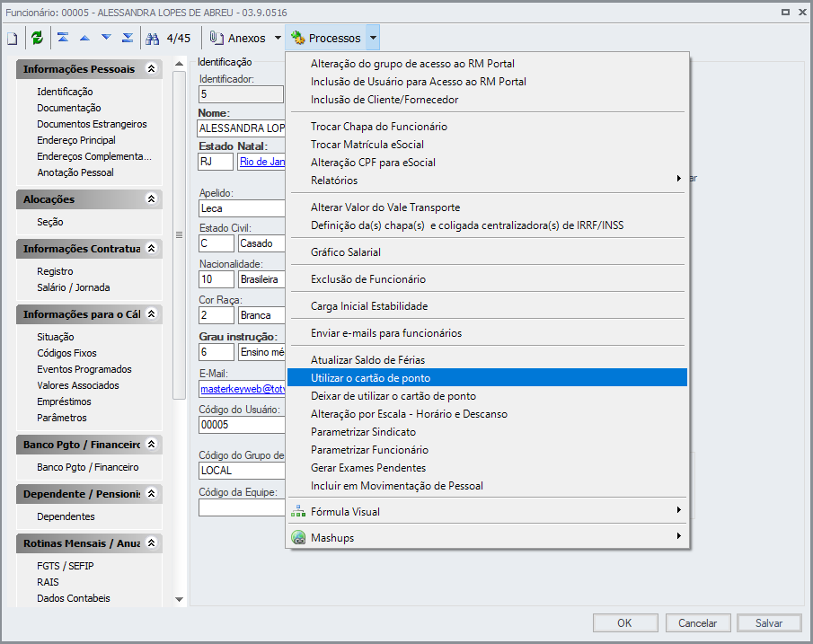The image size is (813, 644).
Task: Choose Enviar e-mails para funcionários
Action: [x=487, y=333]
